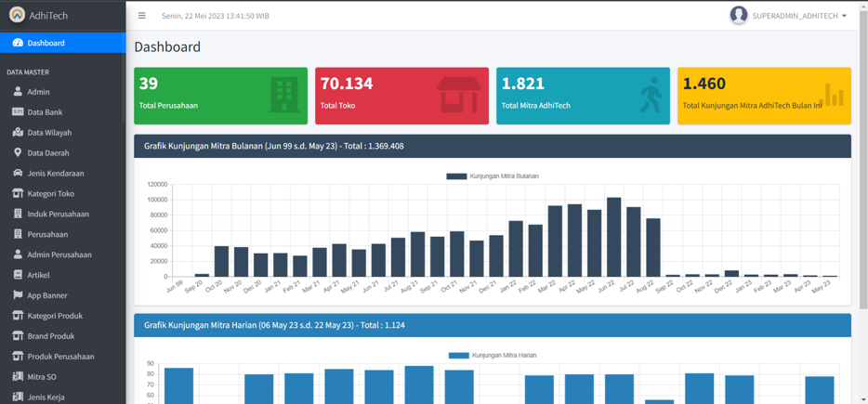Click the AdhiTech logo icon
Viewport: 868px width, 404px height.
(17, 15)
